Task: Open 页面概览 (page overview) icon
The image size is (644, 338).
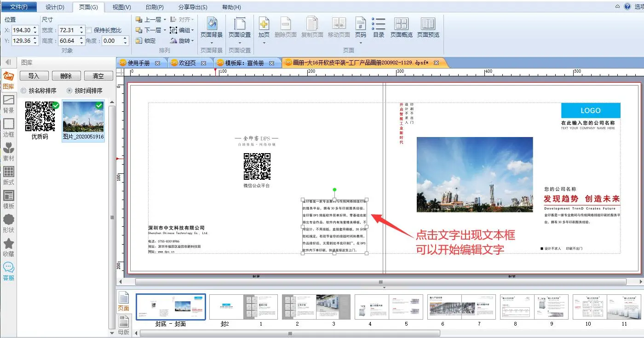Action: click(x=402, y=24)
